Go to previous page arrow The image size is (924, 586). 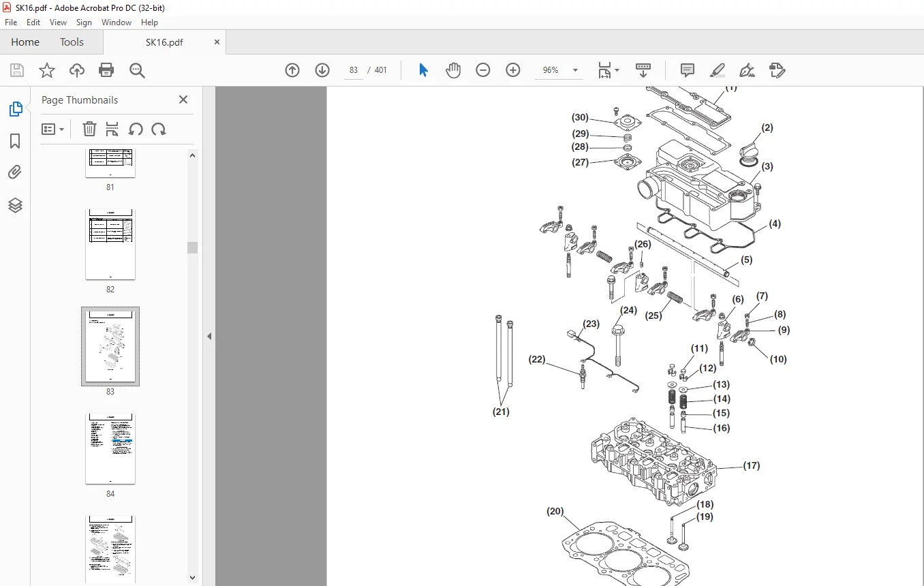click(292, 70)
